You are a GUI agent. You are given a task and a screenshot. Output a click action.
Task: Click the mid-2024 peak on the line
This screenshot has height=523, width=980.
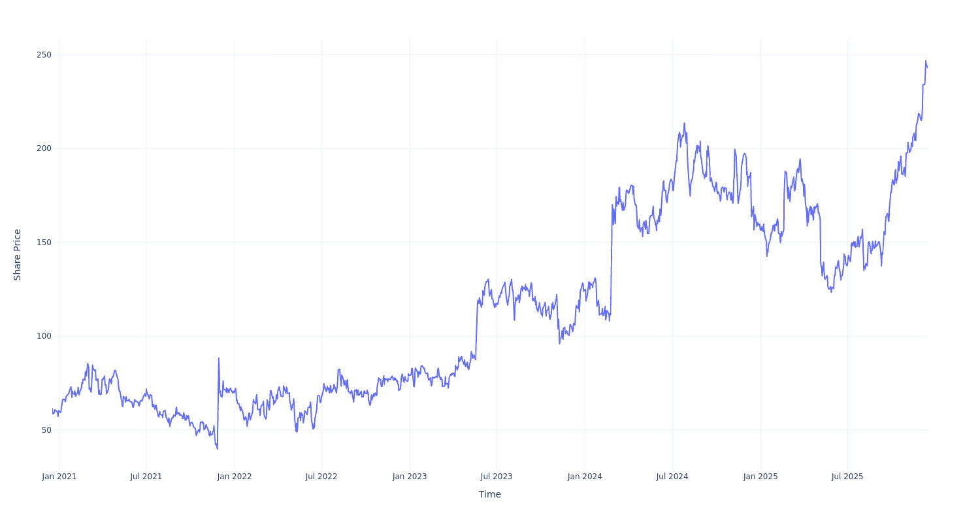[684, 123]
